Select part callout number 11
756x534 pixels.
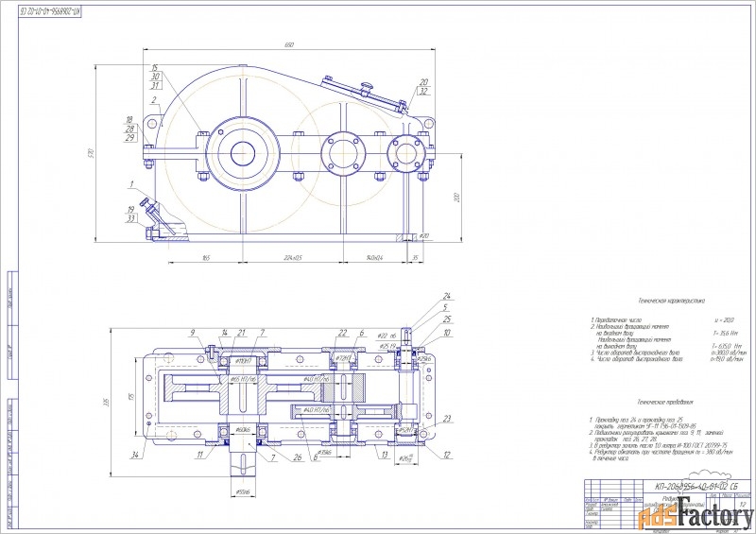[200, 455]
